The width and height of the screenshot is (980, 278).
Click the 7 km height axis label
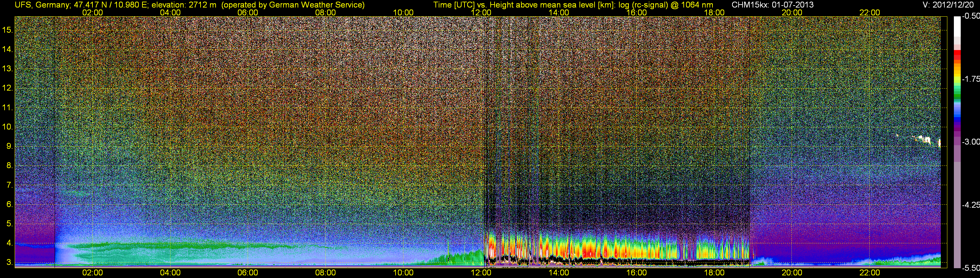[9, 185]
